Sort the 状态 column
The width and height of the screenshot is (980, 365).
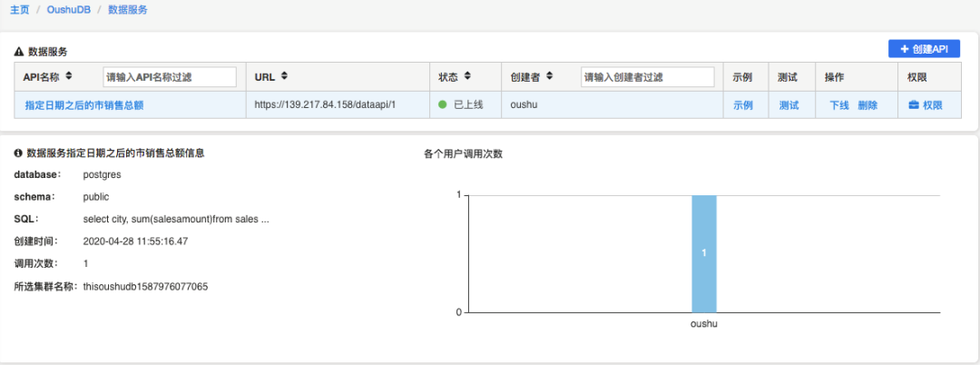[467, 76]
